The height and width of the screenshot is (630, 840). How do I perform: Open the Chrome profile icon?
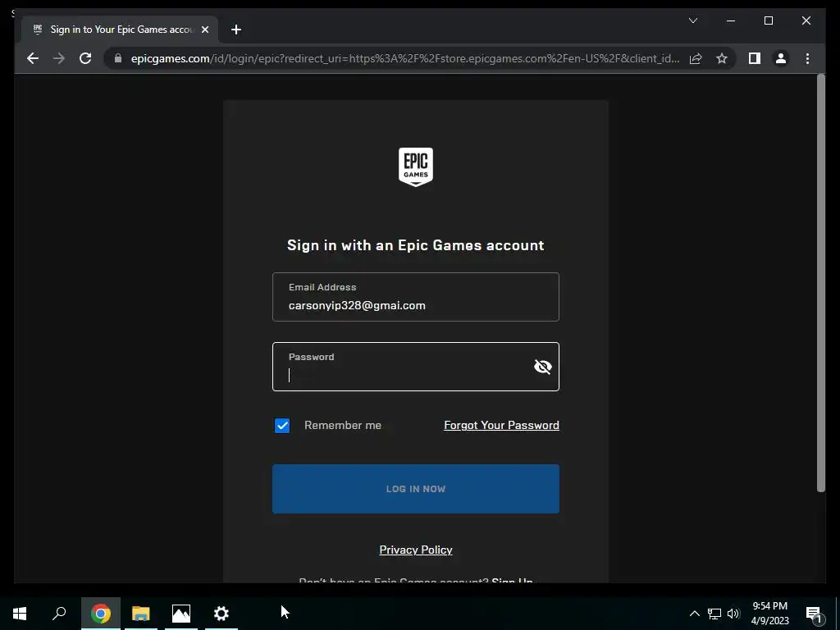pyautogui.click(x=781, y=58)
